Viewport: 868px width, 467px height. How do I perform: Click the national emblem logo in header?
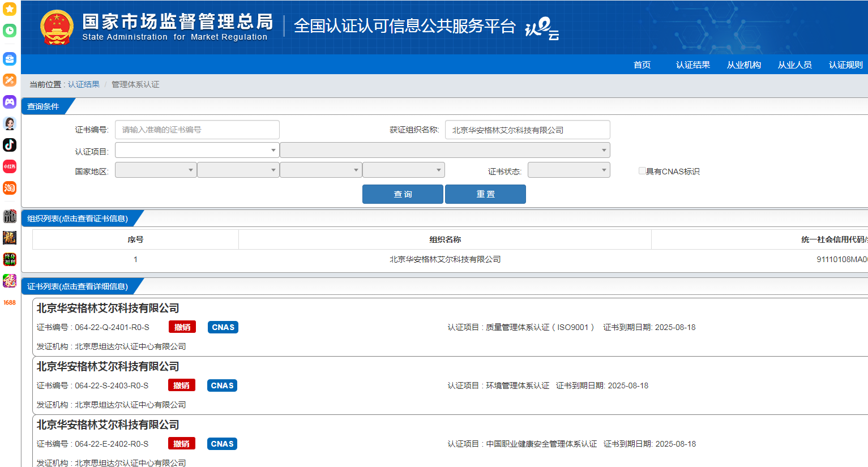point(57,27)
